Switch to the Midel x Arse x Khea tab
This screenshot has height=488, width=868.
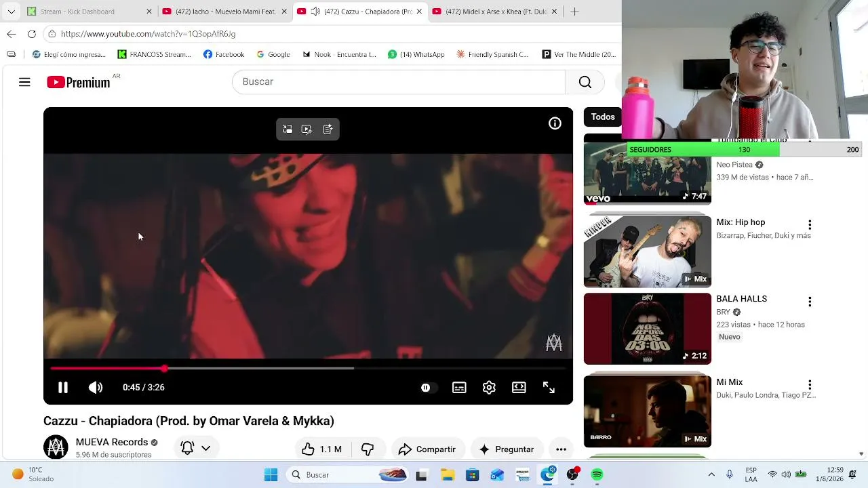pos(496,12)
